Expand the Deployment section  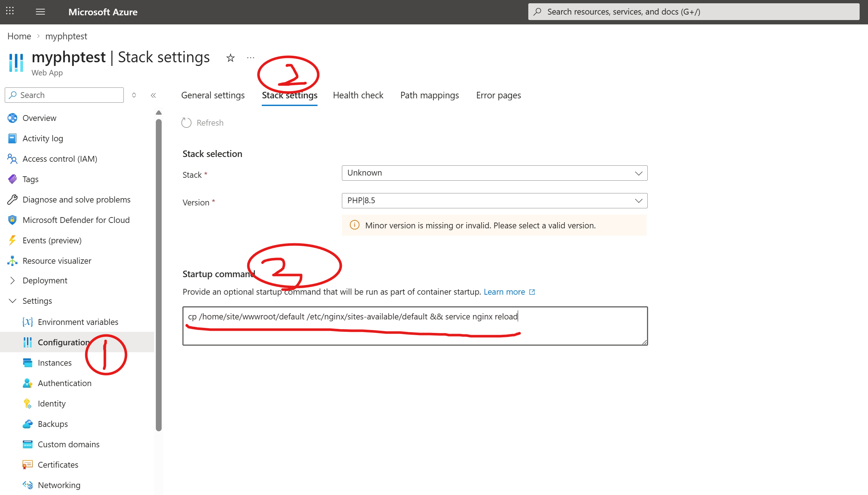point(12,280)
